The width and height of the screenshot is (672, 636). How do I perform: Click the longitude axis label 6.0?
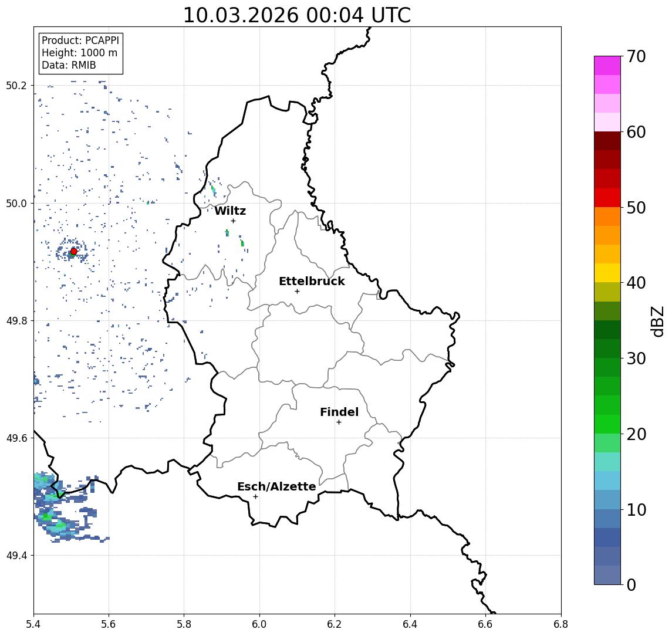[259, 624]
